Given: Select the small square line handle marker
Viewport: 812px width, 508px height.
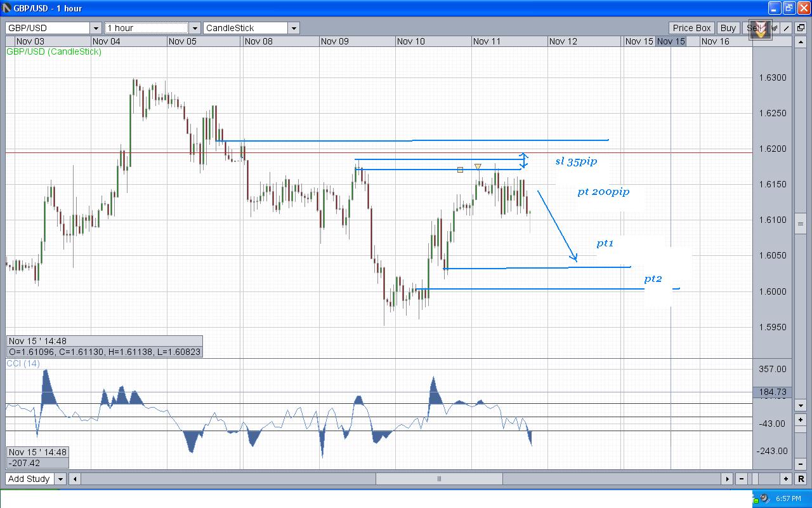Looking at the screenshot, I should click(x=461, y=170).
